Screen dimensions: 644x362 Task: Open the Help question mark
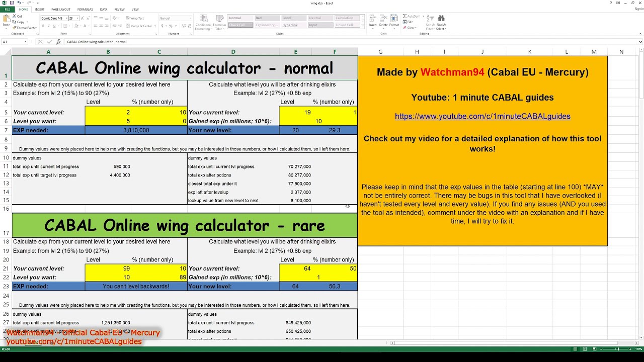click(611, 3)
